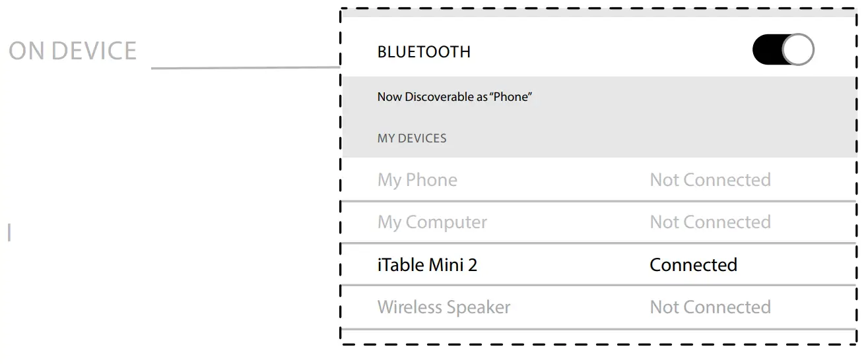The width and height of the screenshot is (868, 364).
Task: Select the MY DEVICES section header
Action: [412, 138]
